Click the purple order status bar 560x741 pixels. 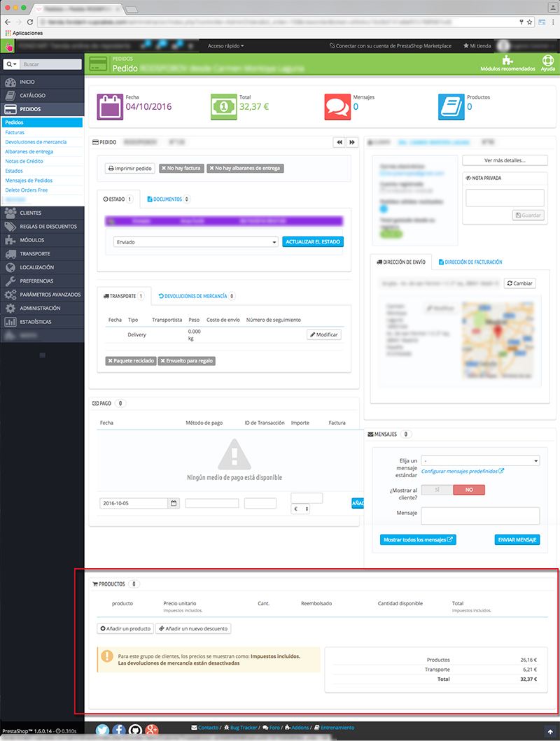223,220
